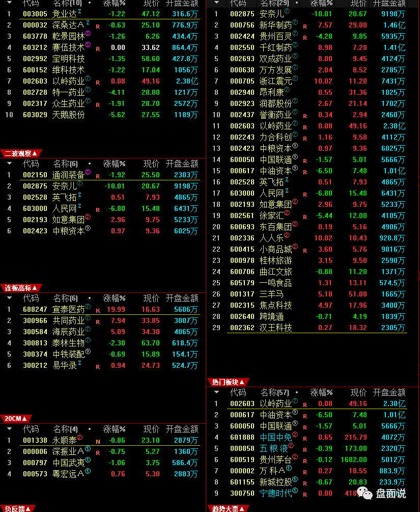Sort by 开盘金额 header in 连板高标 panel
Screen dimensions: 420x512
click(182, 298)
